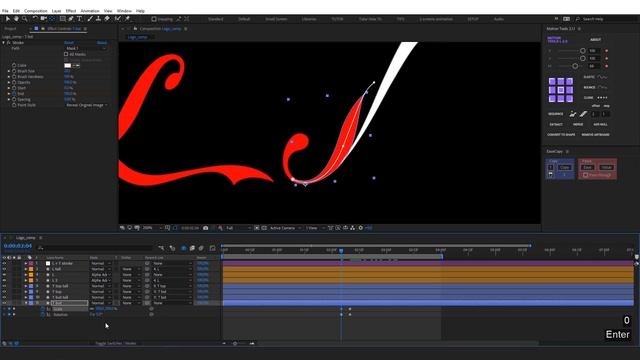Open the Effect menu
Viewport: 640px width, 360px height.
click(71, 11)
